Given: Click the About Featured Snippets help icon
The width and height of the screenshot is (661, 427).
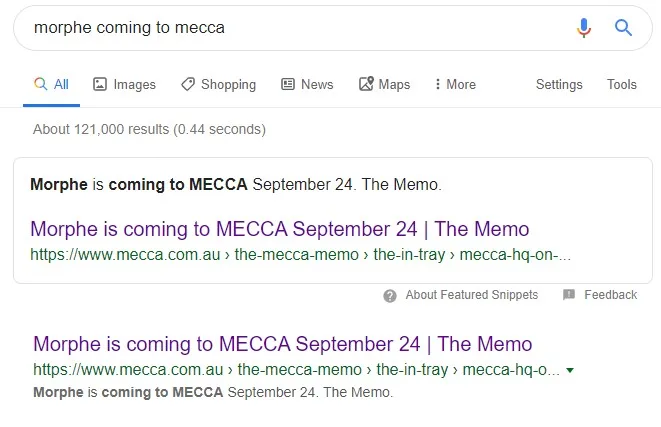Looking at the screenshot, I should click(x=390, y=295).
